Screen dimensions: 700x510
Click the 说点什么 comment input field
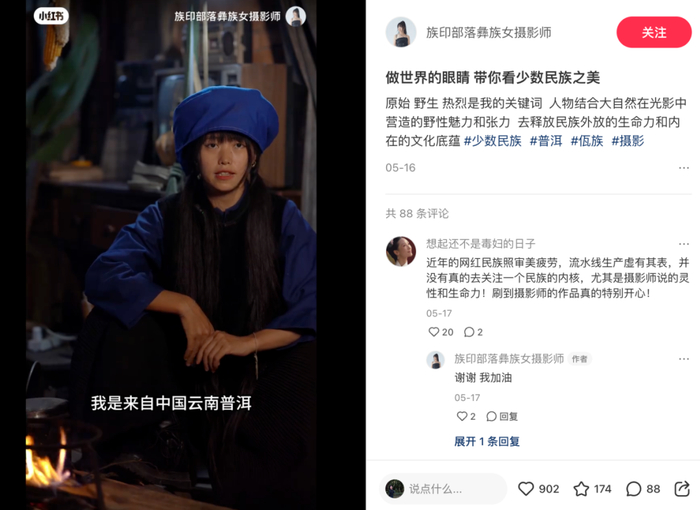tap(443, 489)
